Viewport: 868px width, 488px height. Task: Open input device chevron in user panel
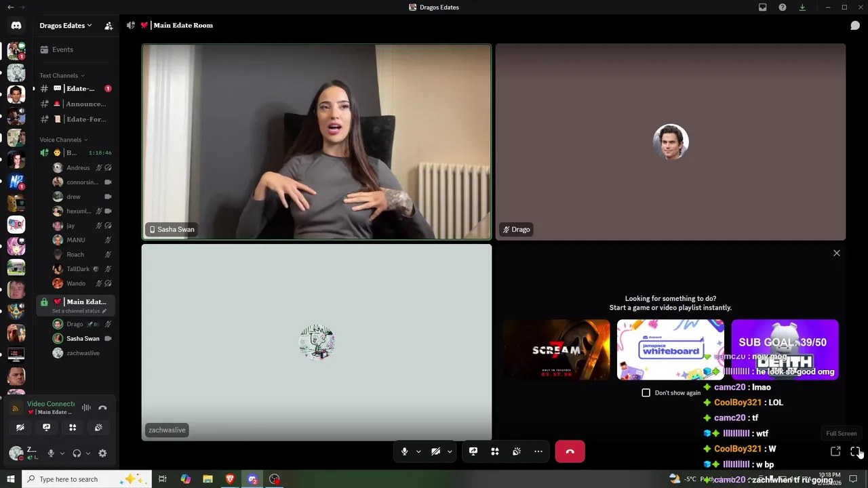coord(62,453)
